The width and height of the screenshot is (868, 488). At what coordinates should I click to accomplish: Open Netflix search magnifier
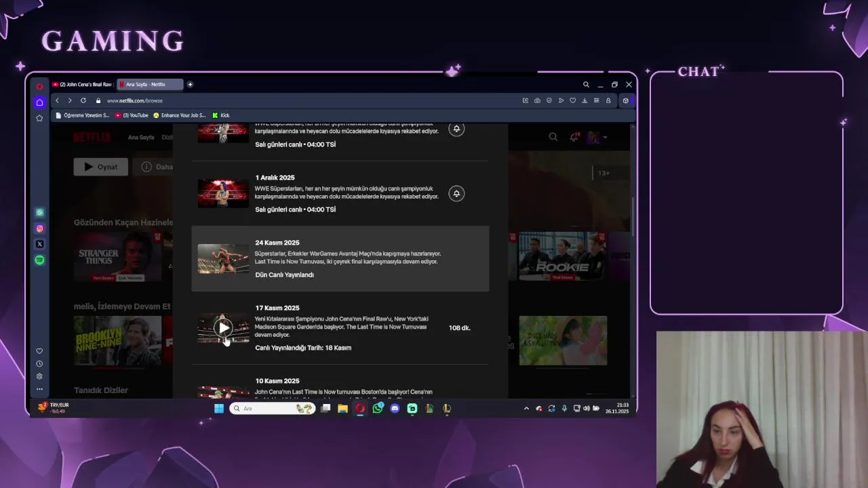[553, 137]
